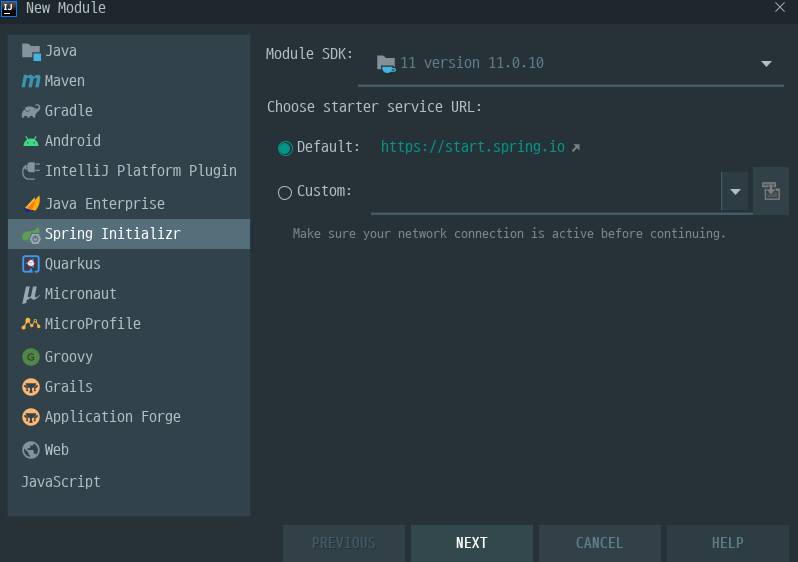The width and height of the screenshot is (798, 562).
Task: Open the Module SDK dropdown arrow
Action: click(766, 64)
